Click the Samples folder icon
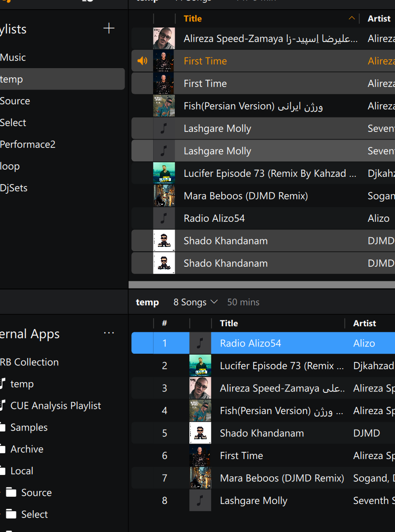Image resolution: width=395 pixels, height=532 pixels. 3,428
